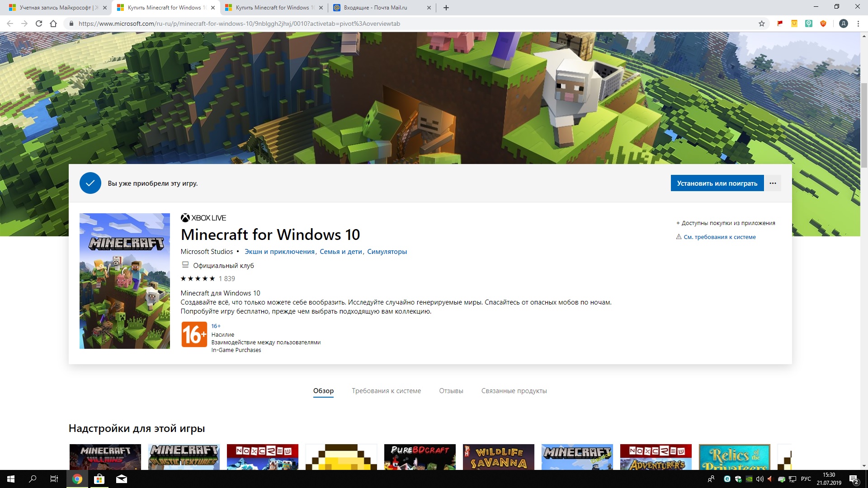Click Установить или поиграть button
Screen dimensions: 868x488
[x=717, y=183]
